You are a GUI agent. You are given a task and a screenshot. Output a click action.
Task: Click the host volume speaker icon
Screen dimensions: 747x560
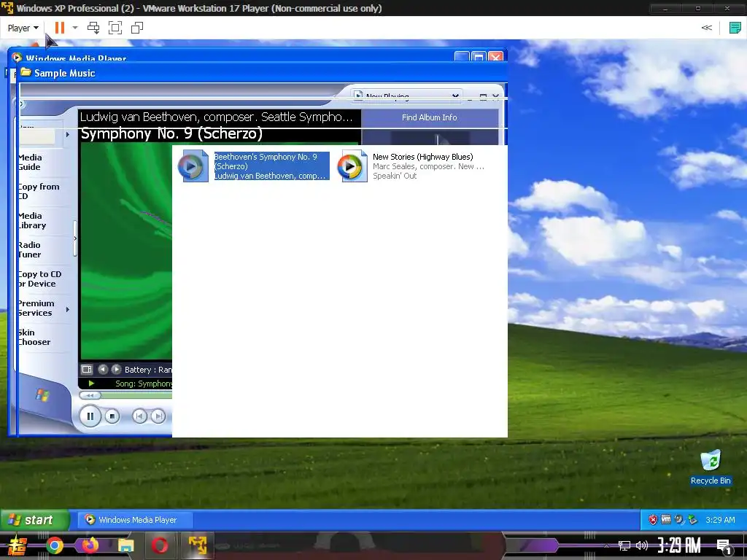coord(642,545)
